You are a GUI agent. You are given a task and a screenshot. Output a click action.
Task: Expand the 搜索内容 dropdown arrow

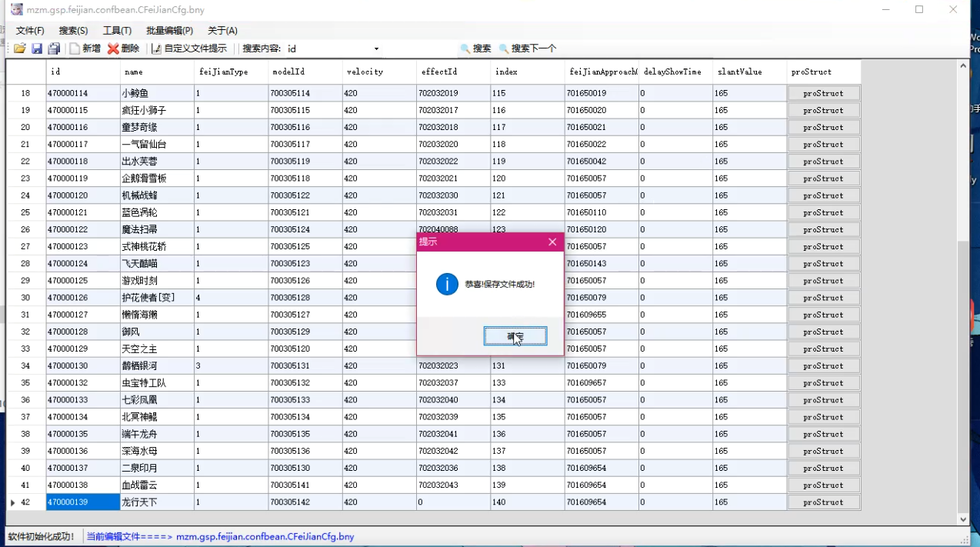[x=376, y=48]
